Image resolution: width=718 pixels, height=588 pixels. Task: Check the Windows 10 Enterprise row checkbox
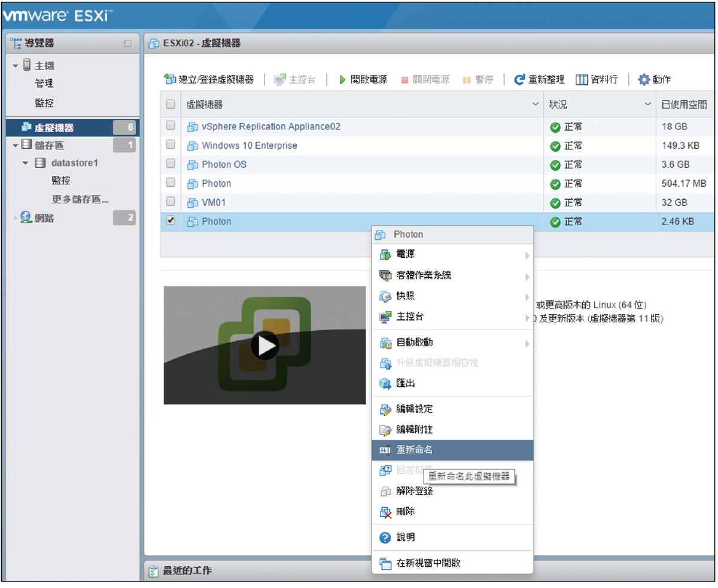click(171, 145)
